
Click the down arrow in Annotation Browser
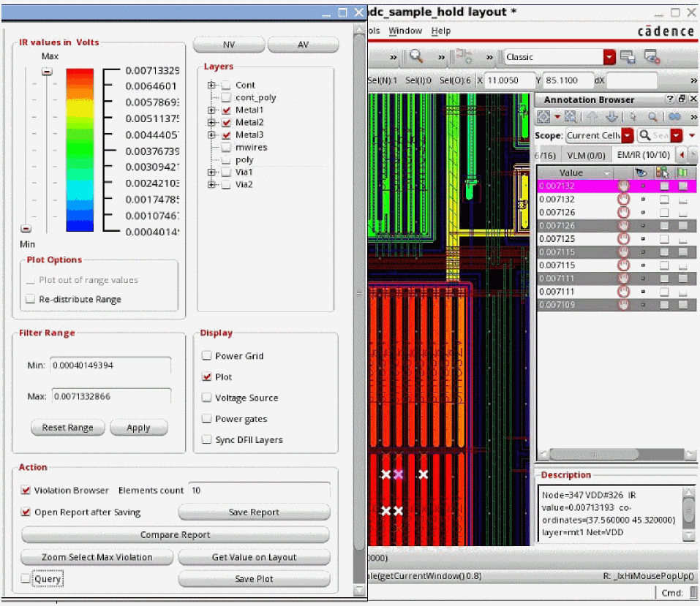[x=612, y=117]
